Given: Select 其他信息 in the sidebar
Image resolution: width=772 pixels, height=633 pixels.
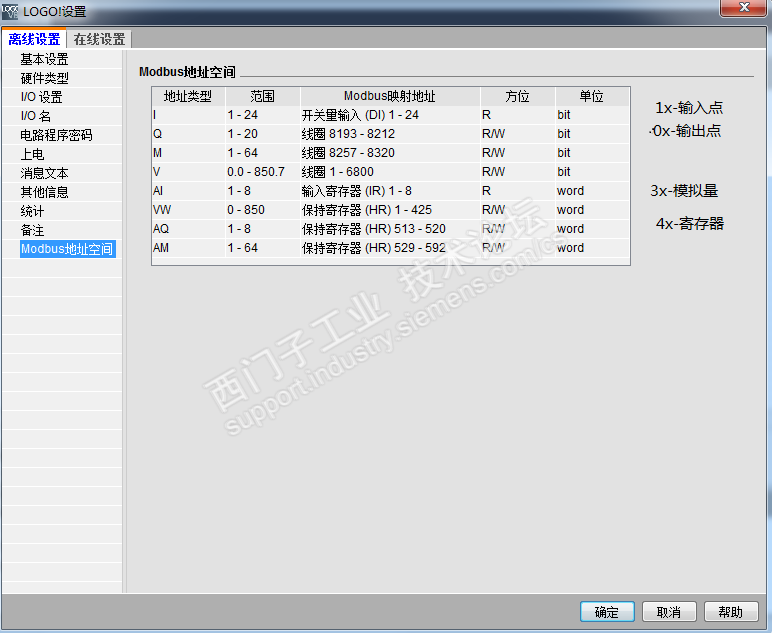Looking at the screenshot, I should pyautogui.click(x=44, y=192).
